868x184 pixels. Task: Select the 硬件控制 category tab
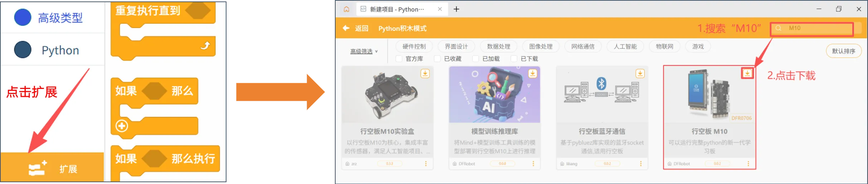click(x=414, y=46)
